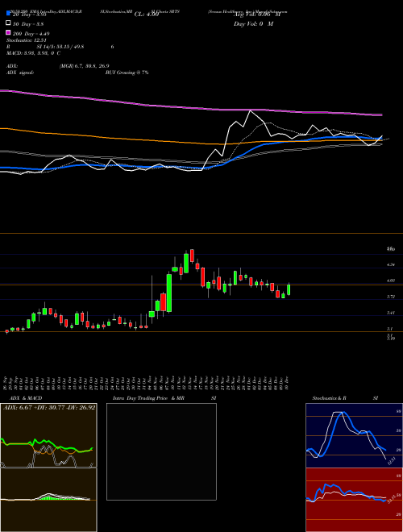Click the 'ADX signal:' label
The height and width of the screenshot is (532, 403).
pos(20,73)
